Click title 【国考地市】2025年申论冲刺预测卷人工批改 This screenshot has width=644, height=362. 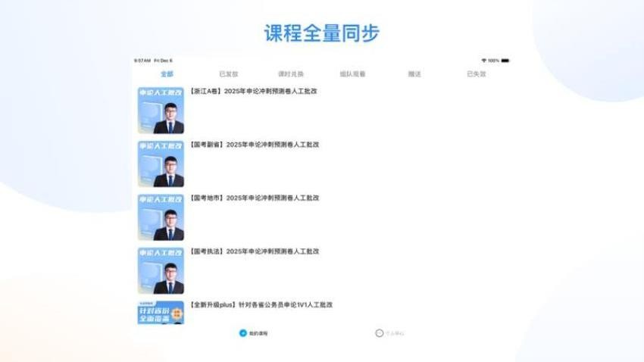(255, 198)
